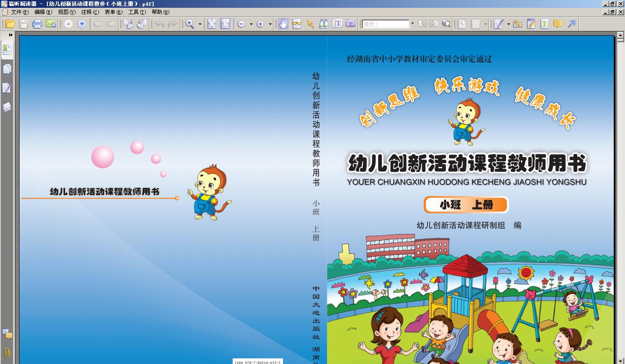Click the extract pages icon

click(141, 24)
